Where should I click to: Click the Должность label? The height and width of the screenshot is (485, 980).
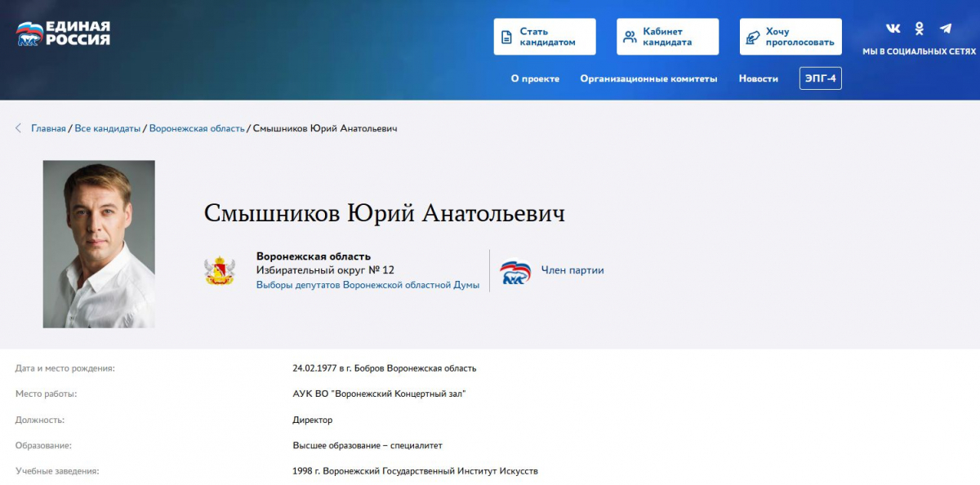40,420
